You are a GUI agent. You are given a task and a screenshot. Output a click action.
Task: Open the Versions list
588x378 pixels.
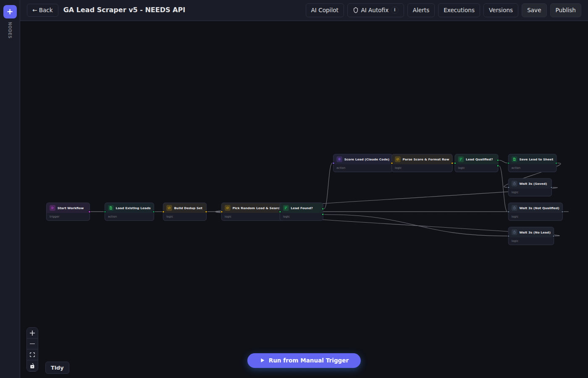(x=501, y=10)
